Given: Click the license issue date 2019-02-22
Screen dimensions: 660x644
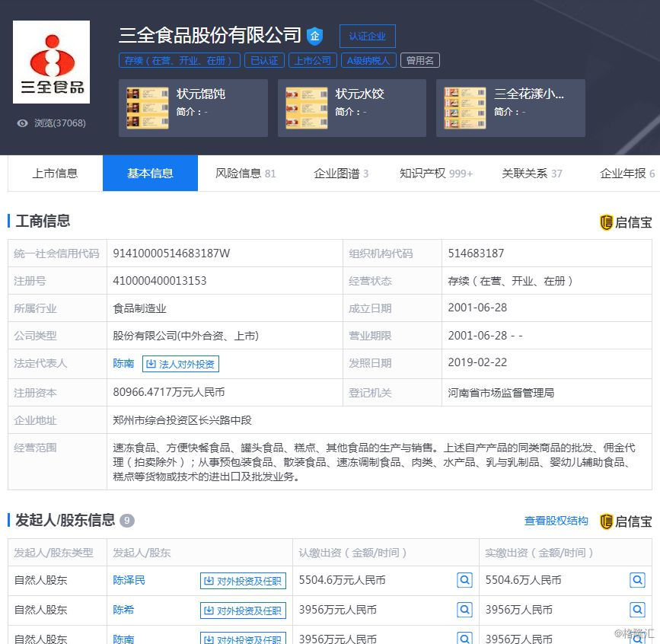Looking at the screenshot, I should coord(478,362).
